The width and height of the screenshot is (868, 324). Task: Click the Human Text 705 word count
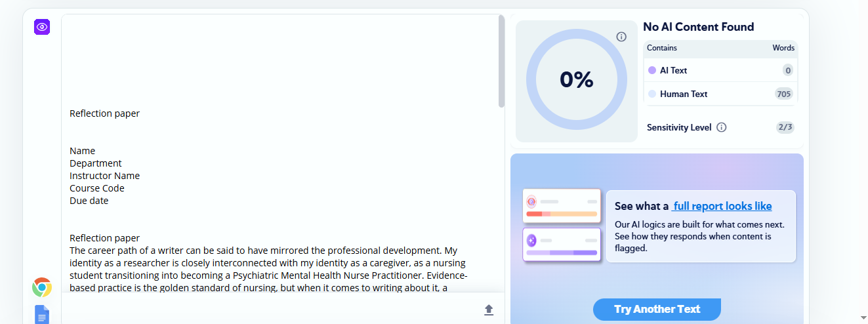[784, 94]
